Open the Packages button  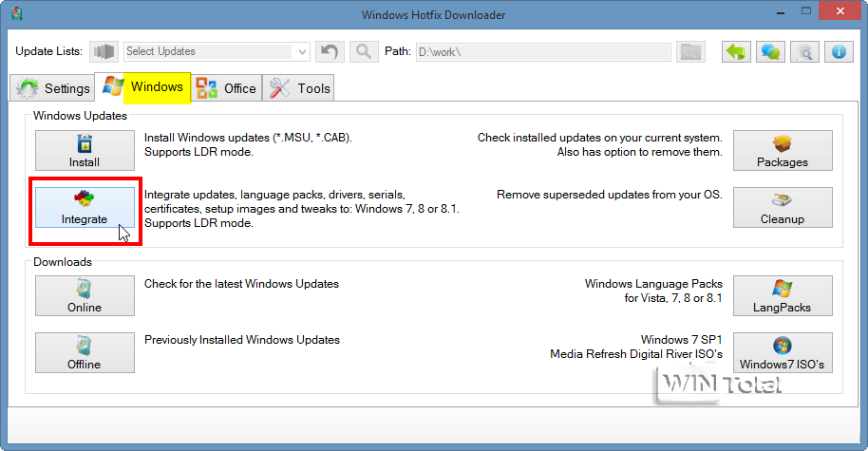click(783, 151)
